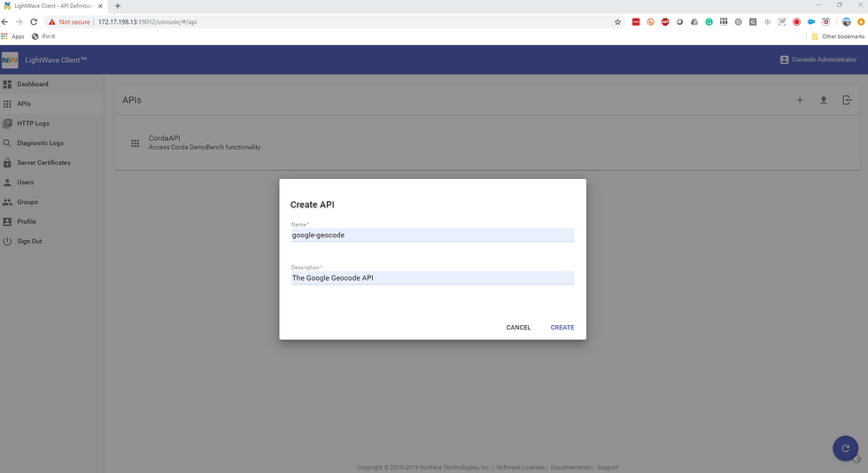Click the Salesforce cloud extension icon
This screenshot has height=473, width=868.
pos(811,22)
